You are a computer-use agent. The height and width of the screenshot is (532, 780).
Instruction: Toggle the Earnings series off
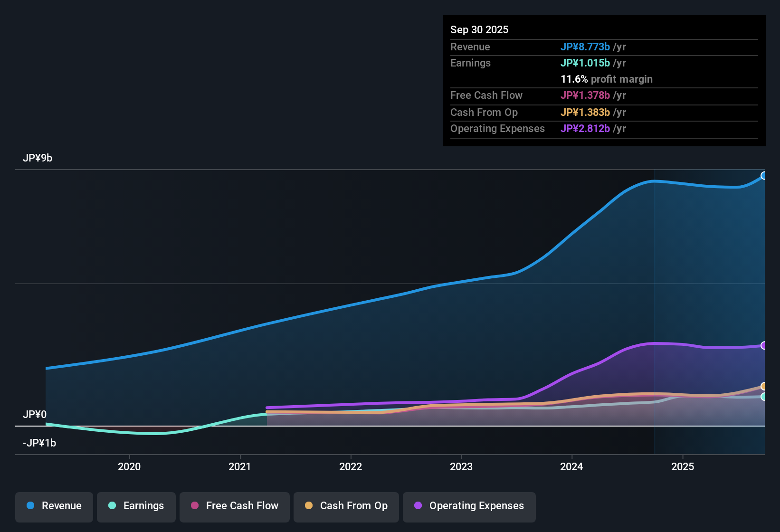[136, 506]
